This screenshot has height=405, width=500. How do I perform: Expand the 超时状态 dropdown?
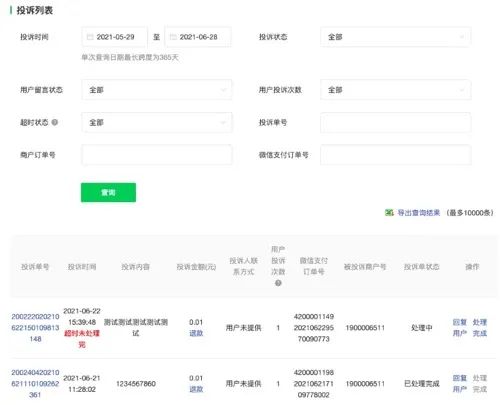157,123
